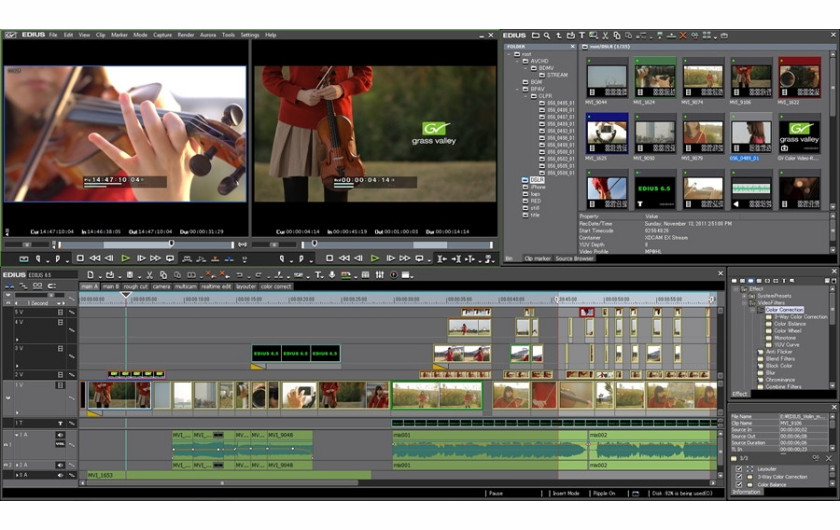The height and width of the screenshot is (530, 840).
Task: Uncheck the Layouter checkbox in Information panel
Action: click(x=739, y=469)
